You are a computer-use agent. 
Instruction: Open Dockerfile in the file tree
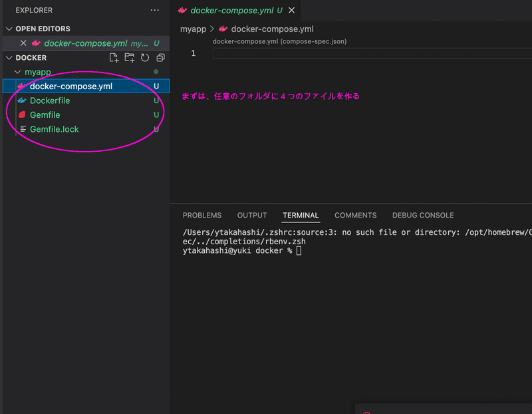click(x=86, y=101)
